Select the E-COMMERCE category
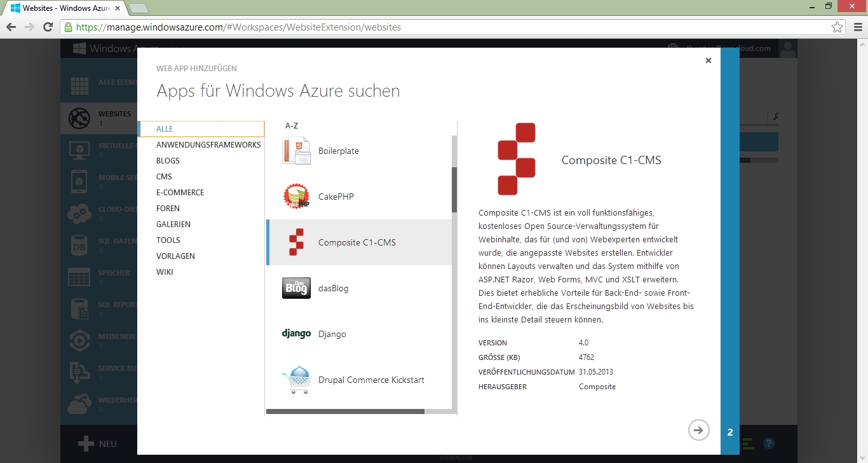868x463 pixels. (180, 193)
